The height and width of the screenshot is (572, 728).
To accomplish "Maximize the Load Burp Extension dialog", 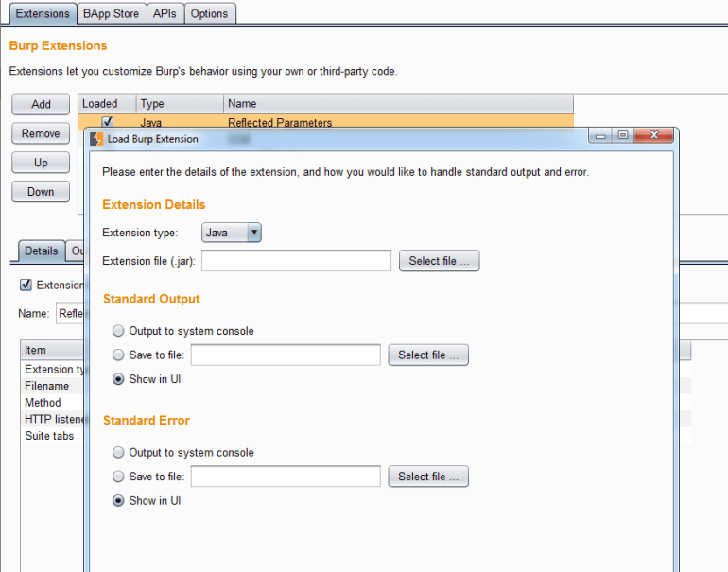I will [x=623, y=136].
